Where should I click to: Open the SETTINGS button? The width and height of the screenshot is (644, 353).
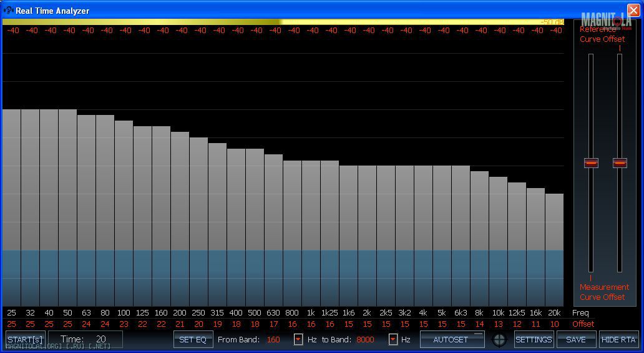coord(534,339)
